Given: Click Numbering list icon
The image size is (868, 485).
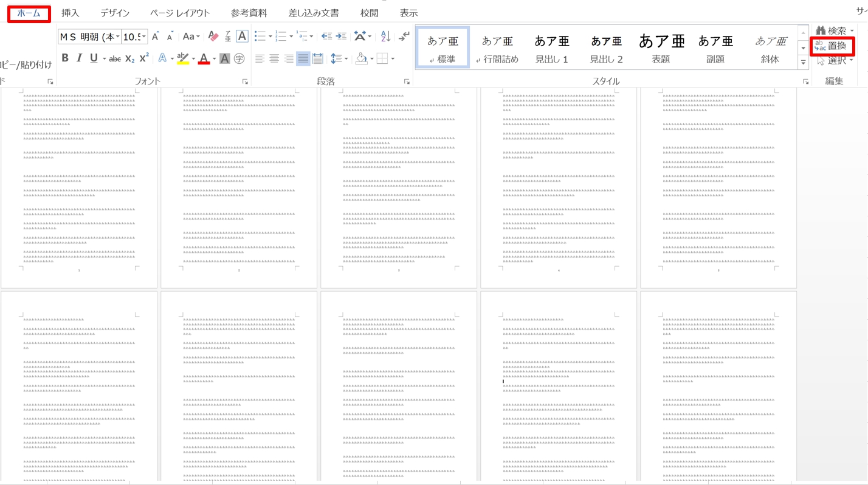Looking at the screenshot, I should pos(281,36).
